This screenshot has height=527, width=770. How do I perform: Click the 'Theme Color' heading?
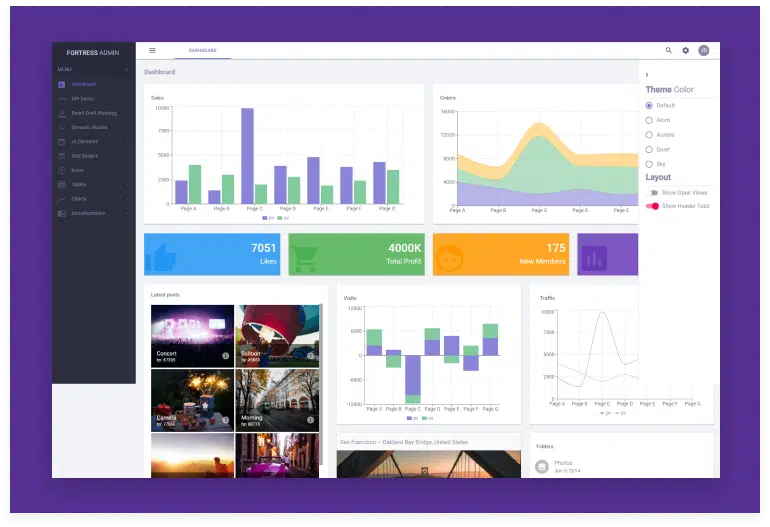[x=669, y=89]
